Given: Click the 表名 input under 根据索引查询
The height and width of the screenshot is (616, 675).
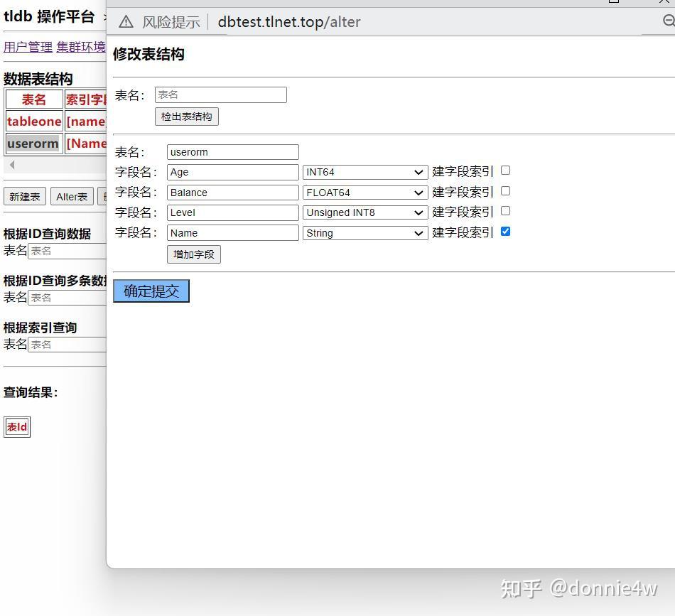Looking at the screenshot, I should pos(67,345).
